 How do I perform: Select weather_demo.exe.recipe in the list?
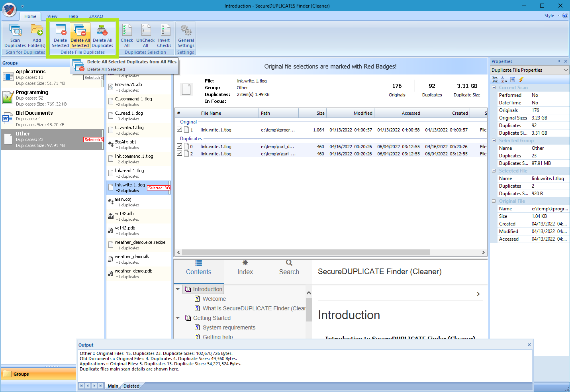coord(138,245)
